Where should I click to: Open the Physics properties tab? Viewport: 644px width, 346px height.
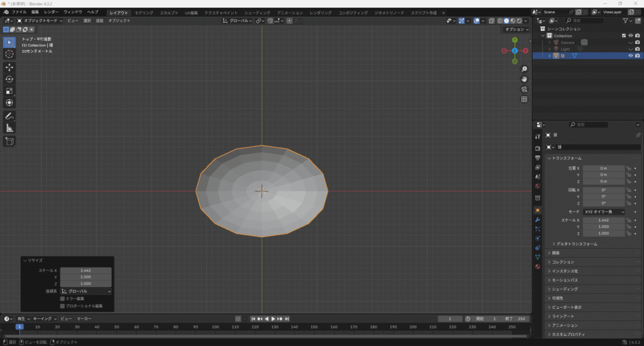pyautogui.click(x=538, y=238)
